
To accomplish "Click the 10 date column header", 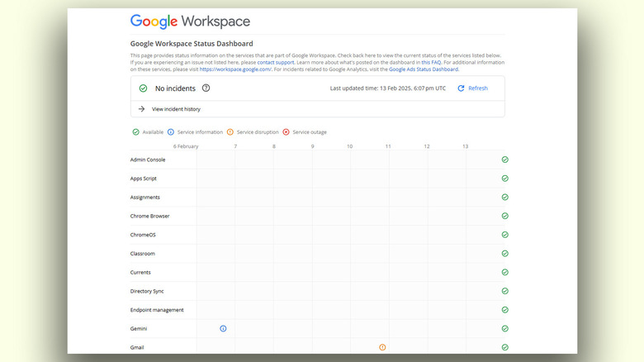I will click(x=349, y=146).
